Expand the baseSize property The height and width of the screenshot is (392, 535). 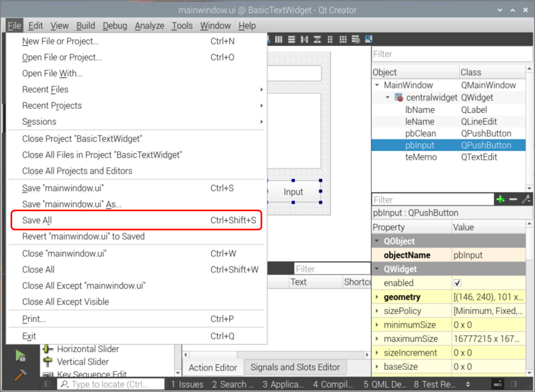(377, 366)
